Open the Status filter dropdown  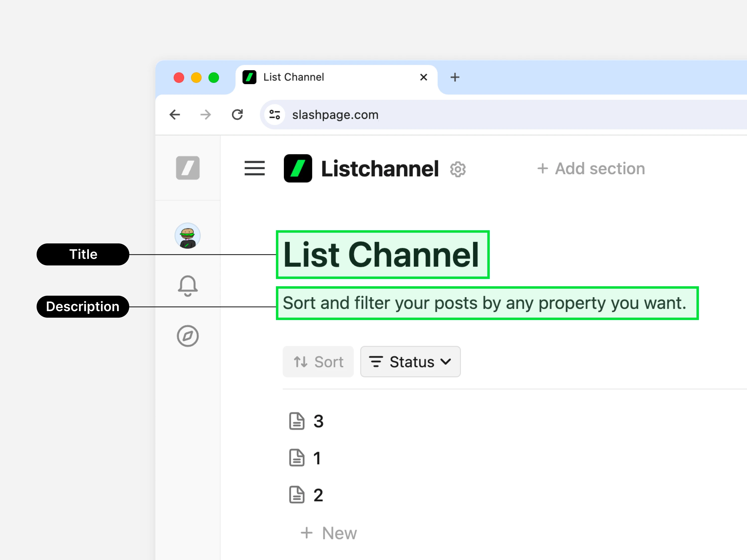coord(410,362)
